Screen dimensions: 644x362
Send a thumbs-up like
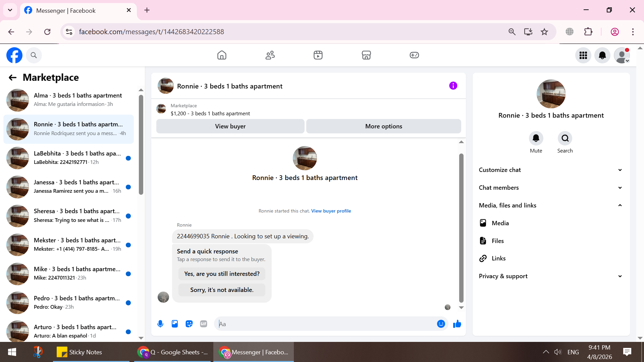pyautogui.click(x=457, y=324)
